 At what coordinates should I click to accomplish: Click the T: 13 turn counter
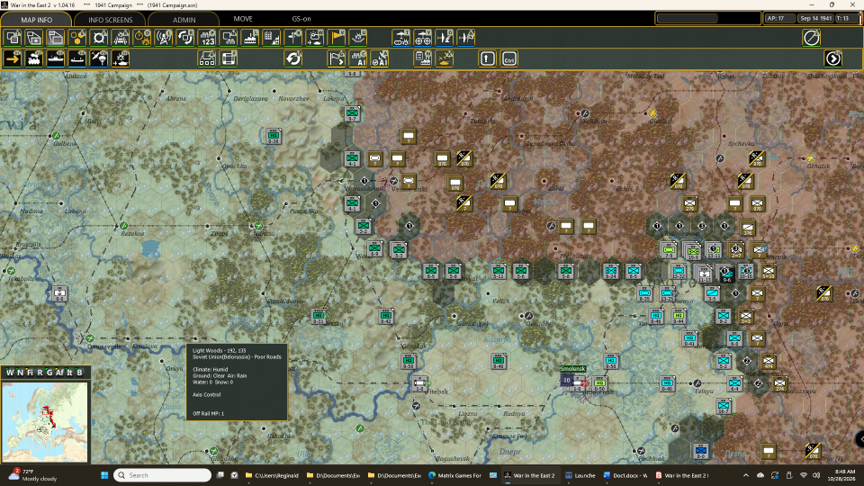click(x=844, y=18)
